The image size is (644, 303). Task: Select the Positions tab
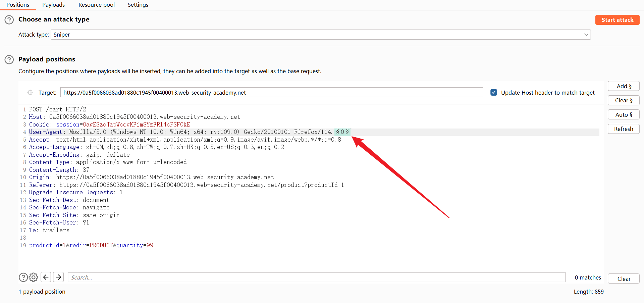coord(18,5)
